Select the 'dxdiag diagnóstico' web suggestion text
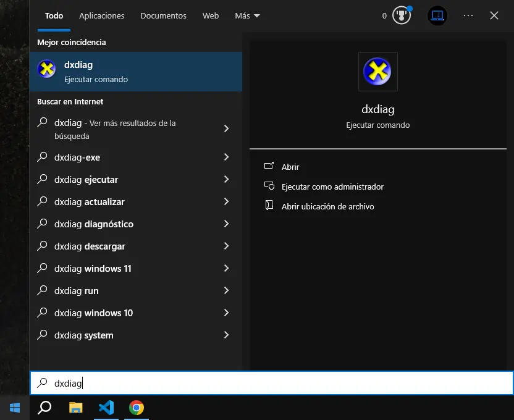 point(94,224)
